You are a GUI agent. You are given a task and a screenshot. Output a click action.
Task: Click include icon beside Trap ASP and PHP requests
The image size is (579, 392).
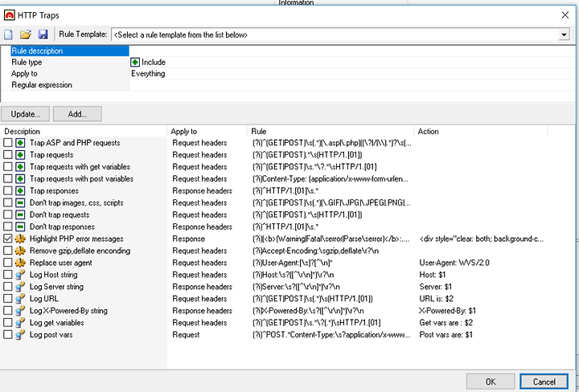(20, 143)
